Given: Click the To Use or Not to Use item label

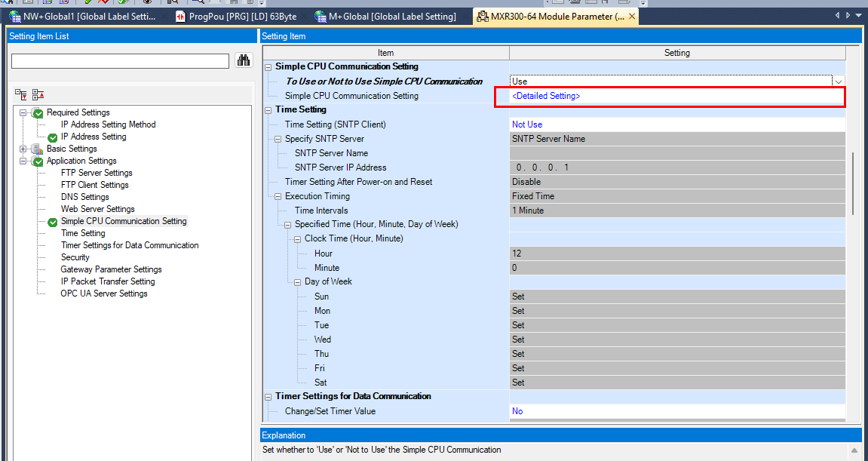Looking at the screenshot, I should tap(384, 81).
